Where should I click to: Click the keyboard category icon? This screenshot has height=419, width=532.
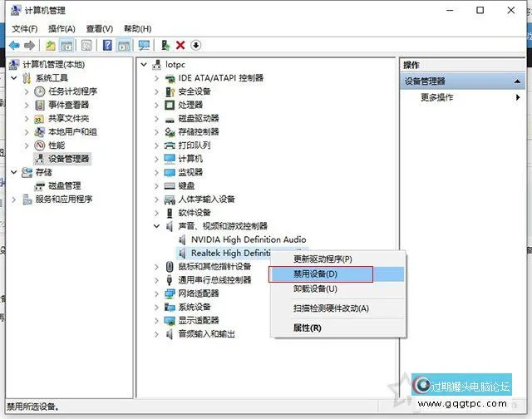pyautogui.click(x=170, y=186)
